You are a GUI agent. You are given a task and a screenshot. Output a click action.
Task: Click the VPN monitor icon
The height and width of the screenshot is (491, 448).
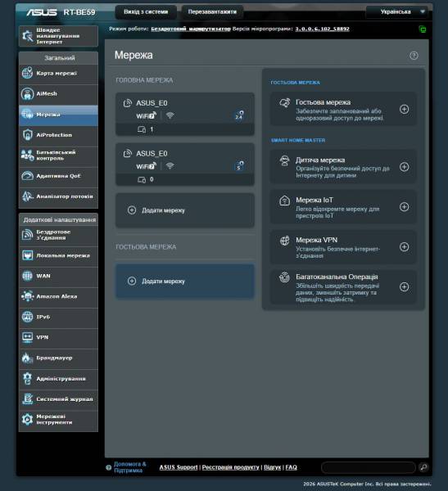pyautogui.click(x=28, y=337)
